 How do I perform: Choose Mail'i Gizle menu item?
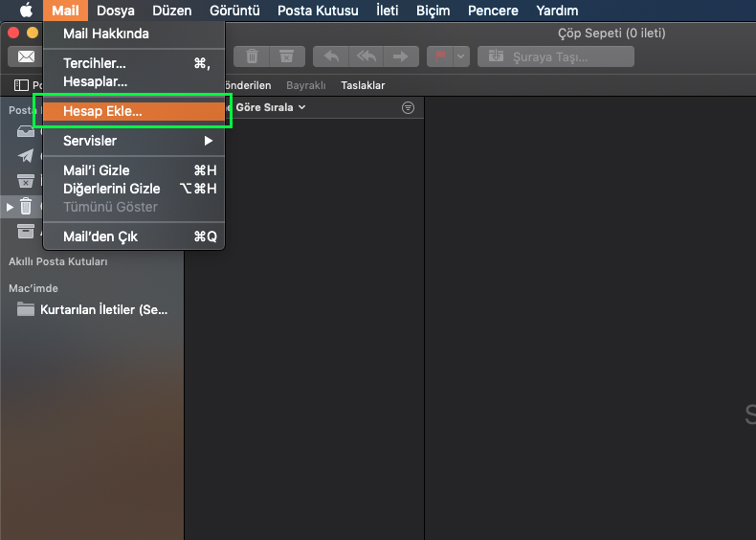134,170
